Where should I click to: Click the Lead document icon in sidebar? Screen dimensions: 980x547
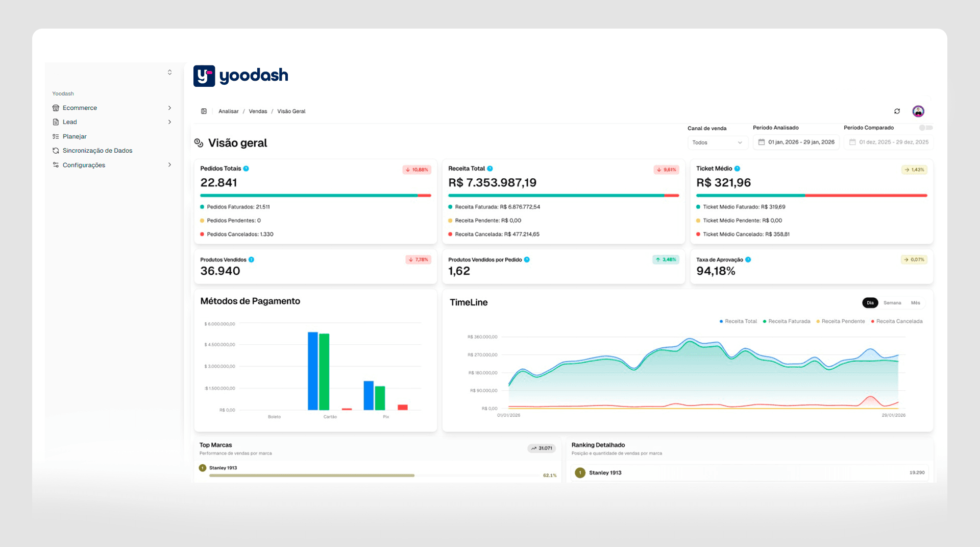pos(56,122)
